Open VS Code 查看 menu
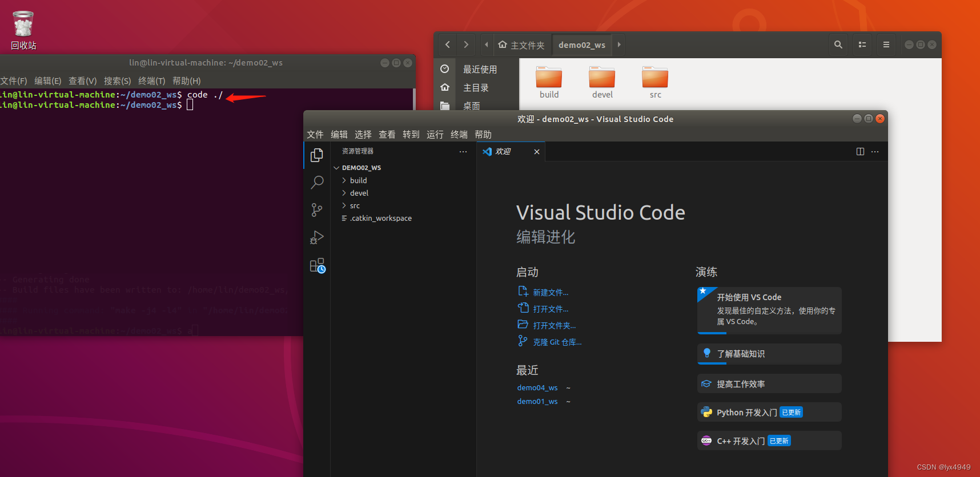This screenshot has width=980, height=477. click(387, 135)
